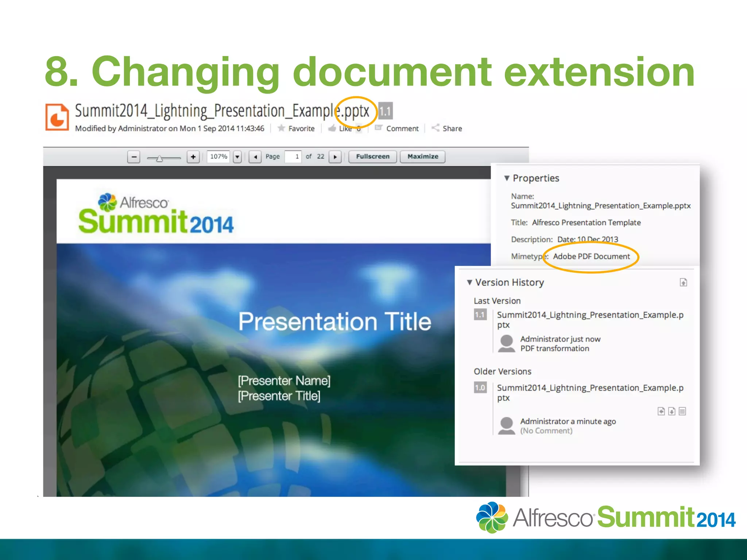Click the '[Presenter Name]' text in the preview

point(284,381)
